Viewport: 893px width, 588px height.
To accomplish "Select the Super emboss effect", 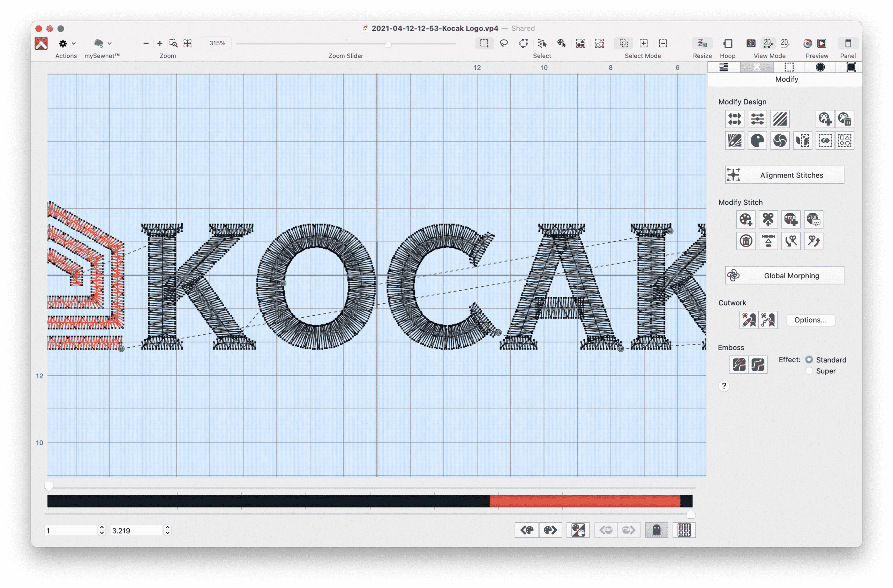I will pyautogui.click(x=809, y=371).
